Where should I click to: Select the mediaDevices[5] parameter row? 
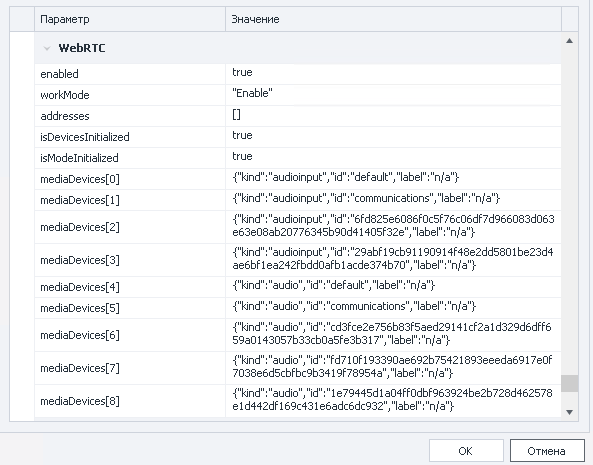pos(298,308)
